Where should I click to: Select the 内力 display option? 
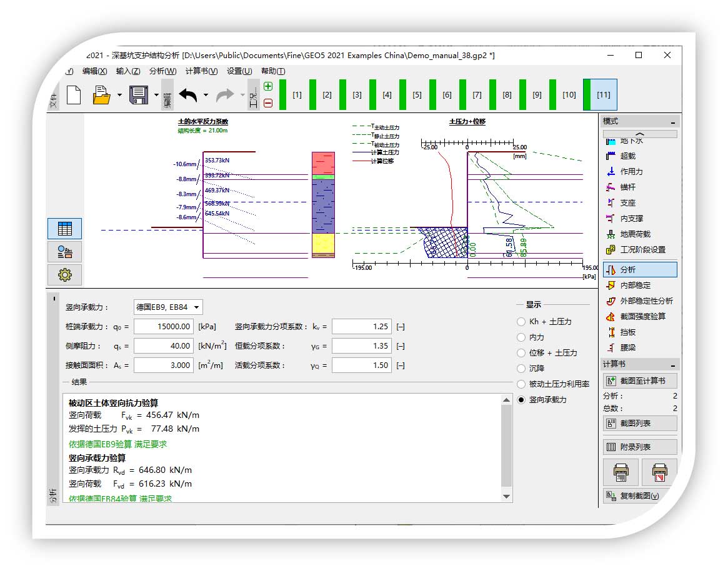[521, 337]
